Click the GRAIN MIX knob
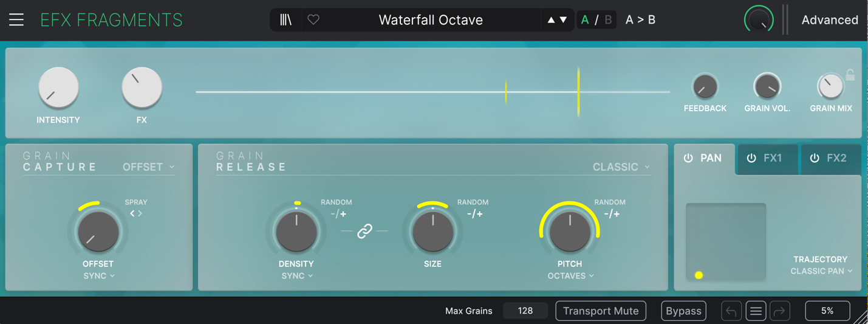Image resolution: width=868 pixels, height=324 pixels. pyautogui.click(x=830, y=87)
